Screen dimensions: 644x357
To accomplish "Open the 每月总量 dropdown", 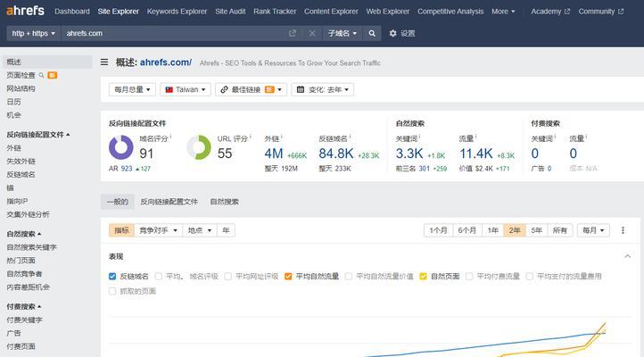I will pyautogui.click(x=132, y=89).
